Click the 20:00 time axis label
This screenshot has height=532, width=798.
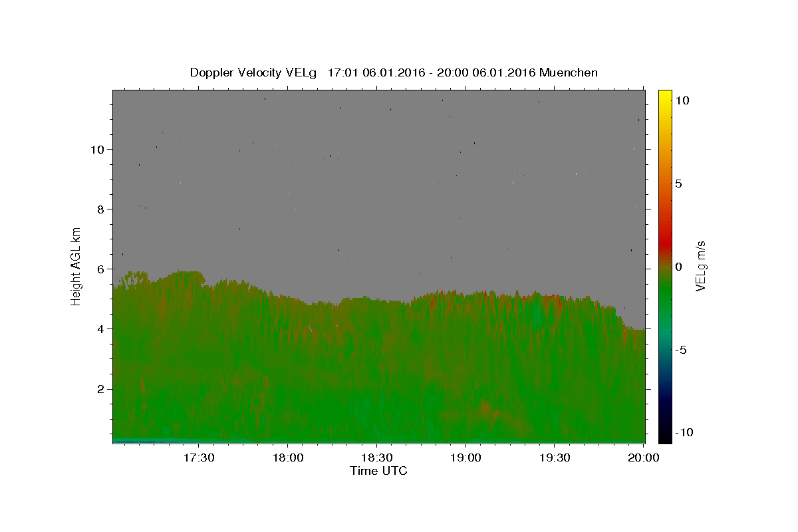click(x=644, y=458)
